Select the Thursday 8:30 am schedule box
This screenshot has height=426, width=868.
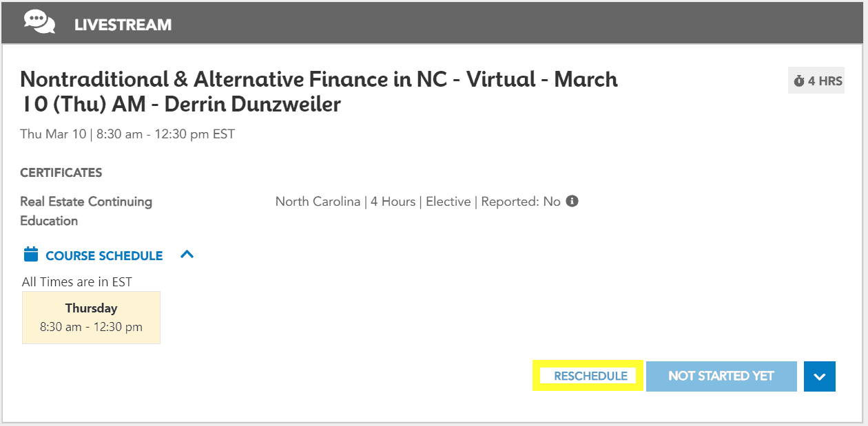(91, 317)
